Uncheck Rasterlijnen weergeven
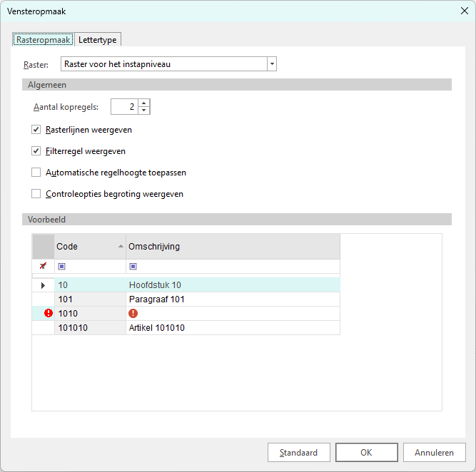476x472 pixels. 36,130
